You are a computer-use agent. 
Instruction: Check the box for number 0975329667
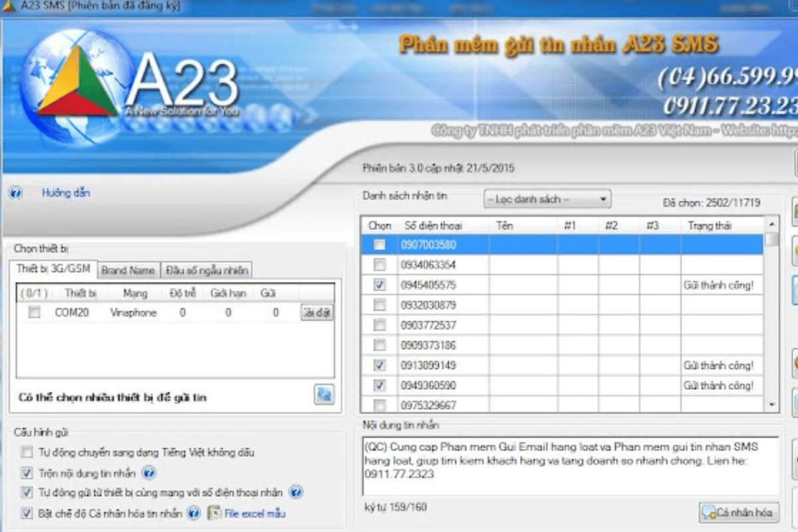[x=379, y=405]
